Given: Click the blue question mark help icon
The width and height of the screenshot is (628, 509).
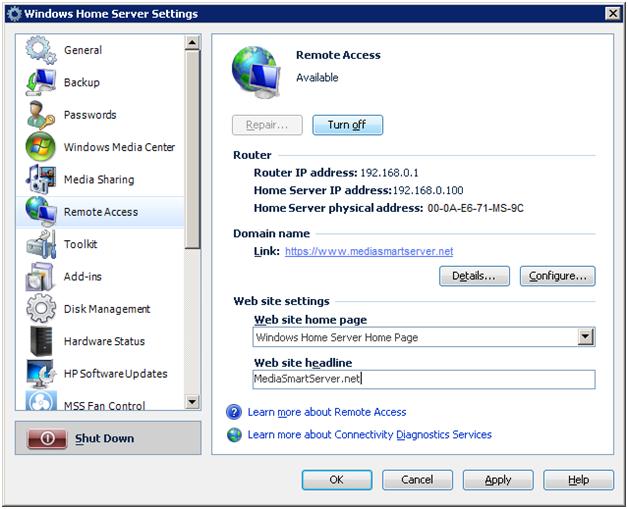Looking at the screenshot, I should [x=234, y=412].
